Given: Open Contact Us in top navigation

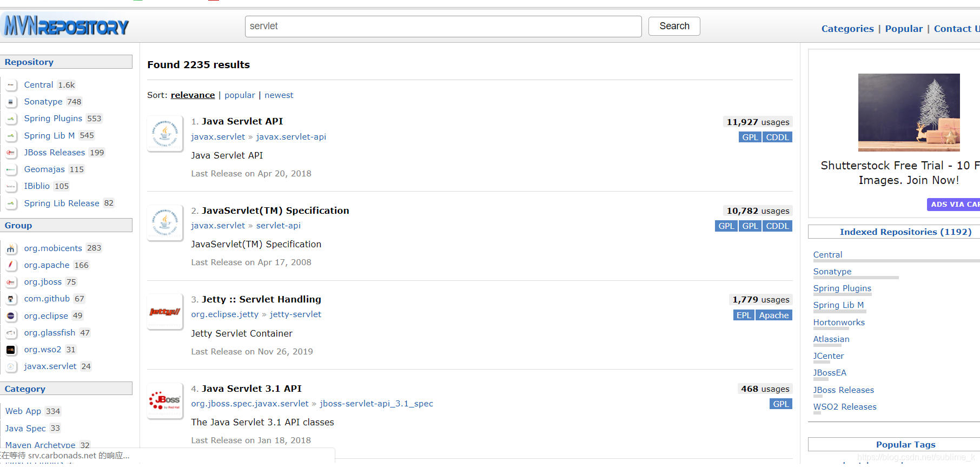Looking at the screenshot, I should [957, 29].
